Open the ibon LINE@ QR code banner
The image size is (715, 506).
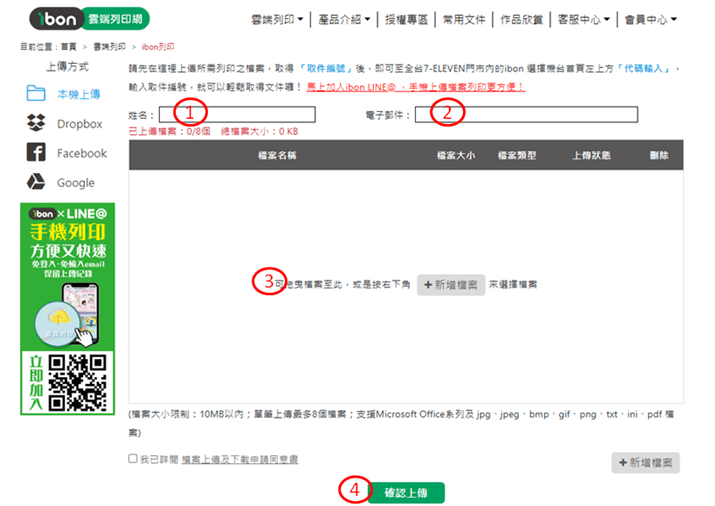[x=67, y=309]
